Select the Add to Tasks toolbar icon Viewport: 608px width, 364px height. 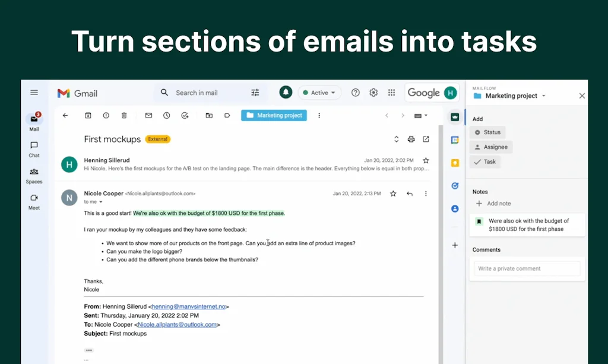point(185,115)
